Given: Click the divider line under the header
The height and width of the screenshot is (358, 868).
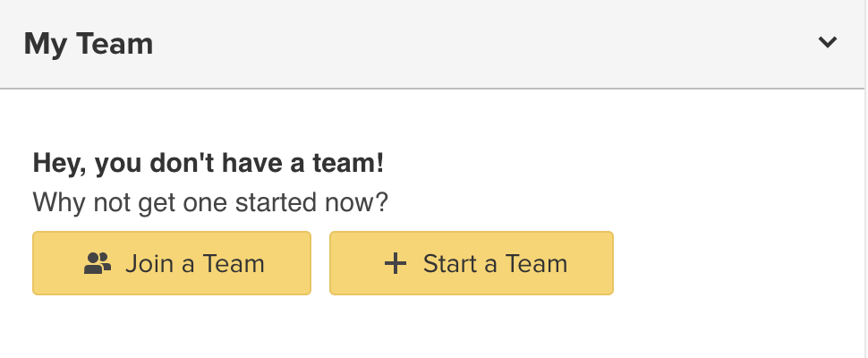Looking at the screenshot, I should coord(434,89).
